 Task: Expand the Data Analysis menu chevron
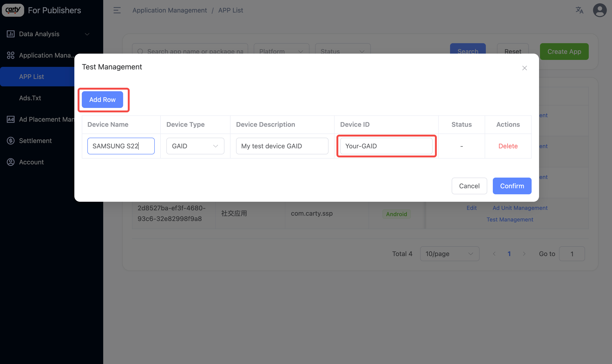pos(87,34)
